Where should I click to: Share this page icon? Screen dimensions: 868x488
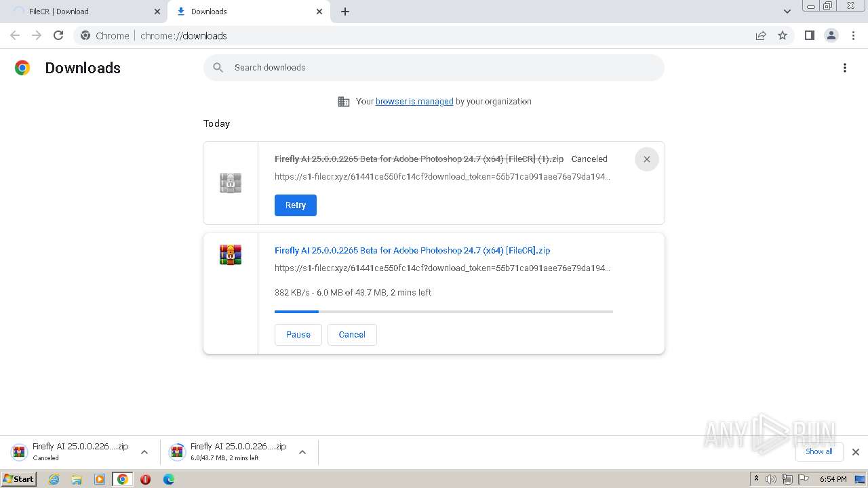coord(761,35)
